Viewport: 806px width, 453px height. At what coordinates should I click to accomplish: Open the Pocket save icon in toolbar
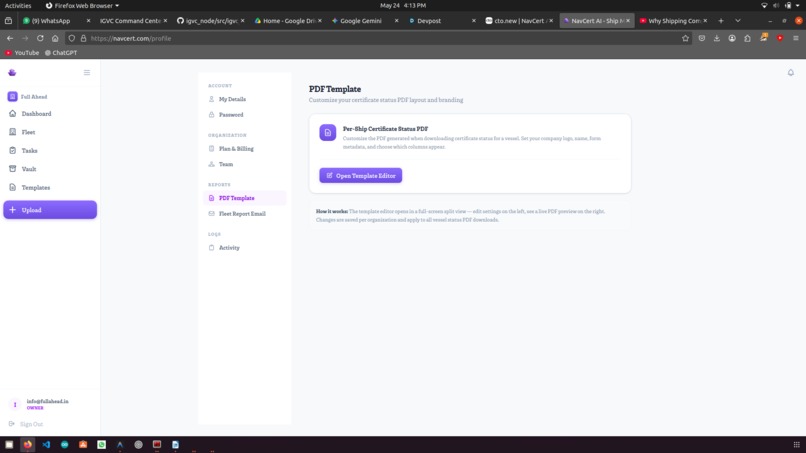tap(702, 38)
